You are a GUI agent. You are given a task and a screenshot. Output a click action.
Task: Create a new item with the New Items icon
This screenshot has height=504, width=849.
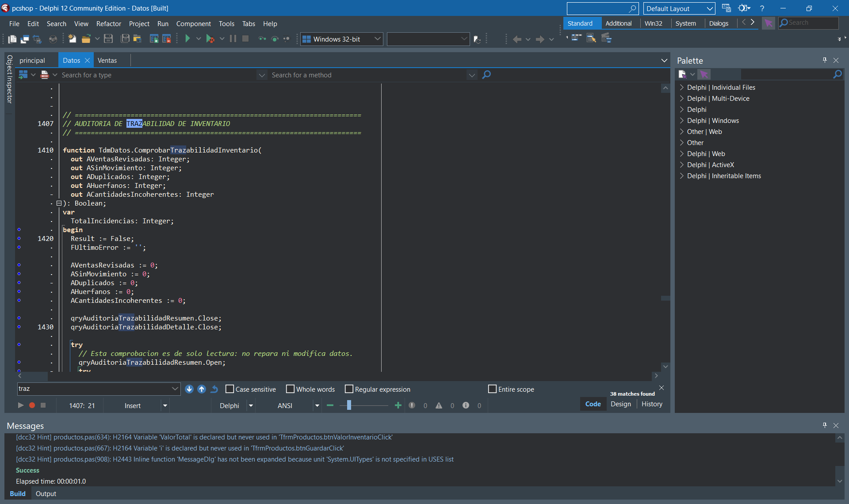(72, 39)
